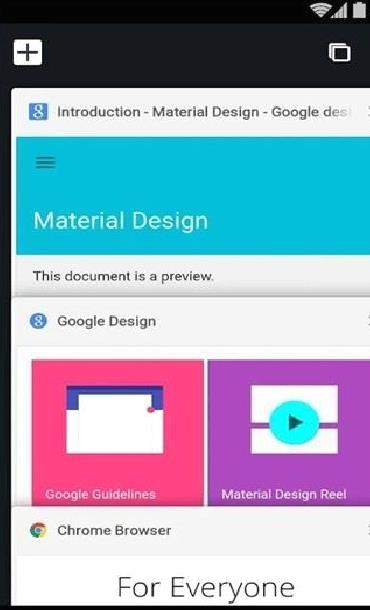Open the Material Design Reel purple card
The height and width of the screenshot is (610, 370).
[x=289, y=433]
